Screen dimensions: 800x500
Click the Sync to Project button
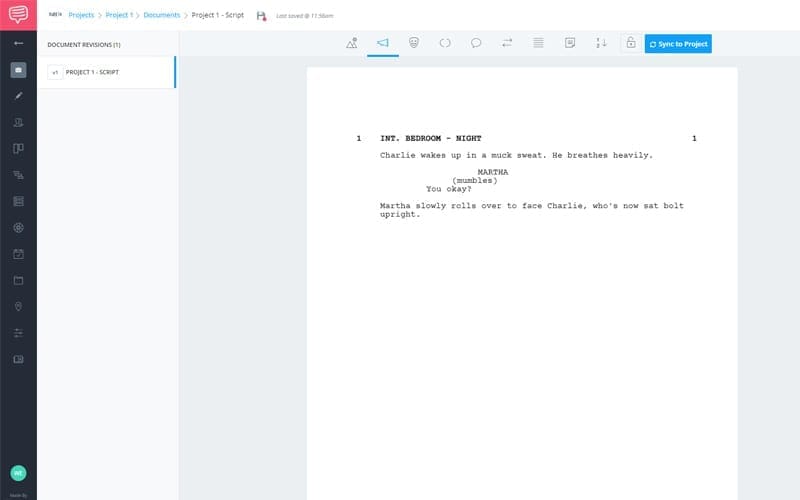click(x=678, y=44)
